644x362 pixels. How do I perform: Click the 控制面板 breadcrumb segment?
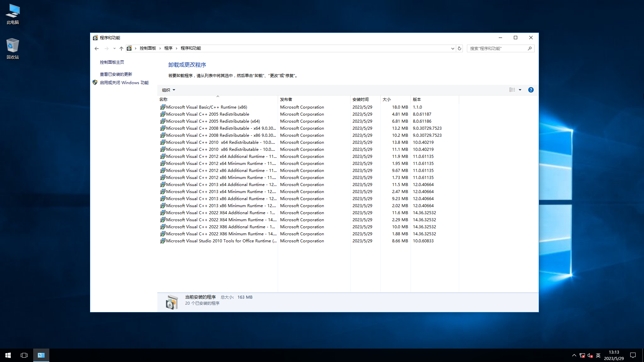148,48
